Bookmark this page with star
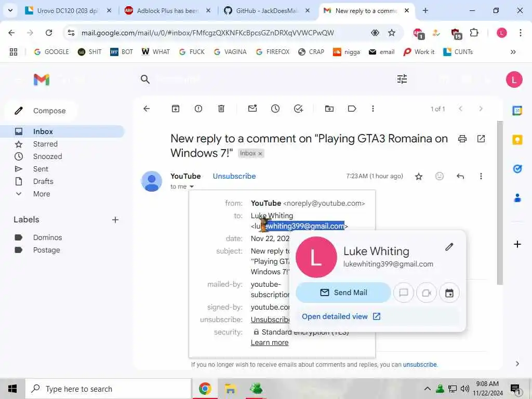532x399 pixels. click(x=392, y=33)
